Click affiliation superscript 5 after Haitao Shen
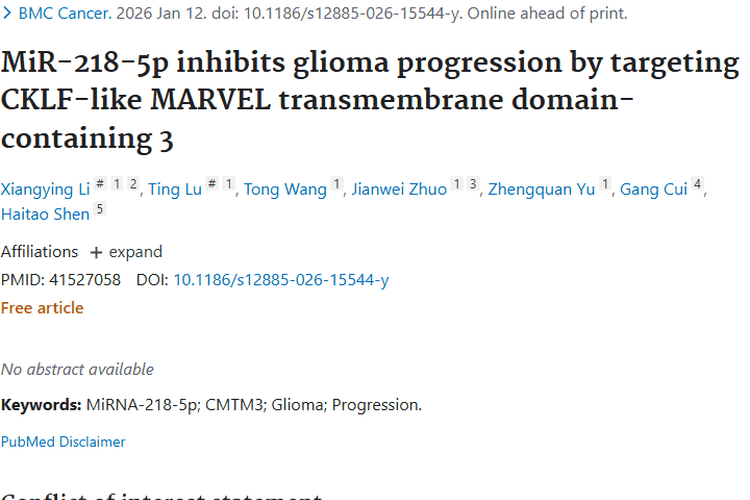 [x=99, y=209]
